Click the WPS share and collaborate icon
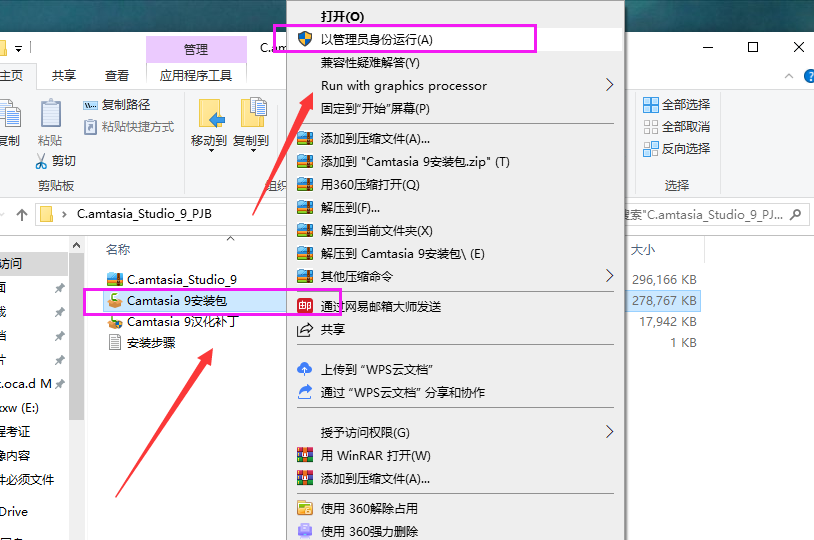 (x=305, y=392)
